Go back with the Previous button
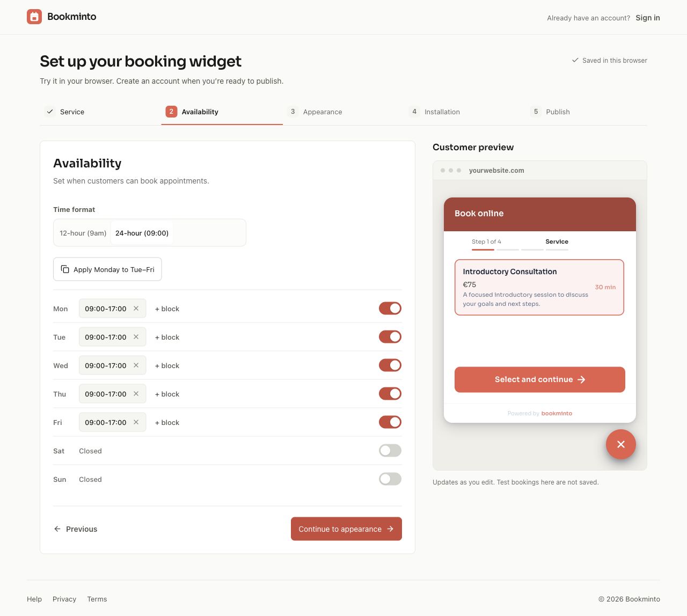The width and height of the screenshot is (687, 616). [x=76, y=529]
